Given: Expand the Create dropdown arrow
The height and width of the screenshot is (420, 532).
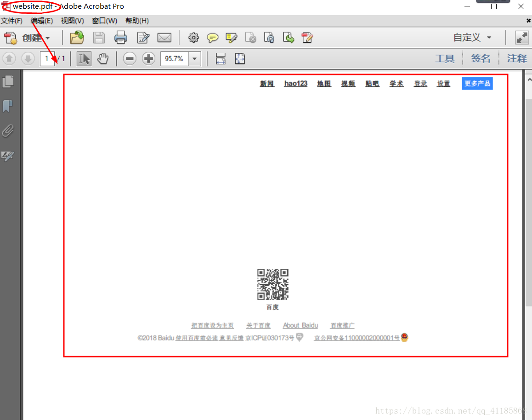Looking at the screenshot, I should [47, 38].
